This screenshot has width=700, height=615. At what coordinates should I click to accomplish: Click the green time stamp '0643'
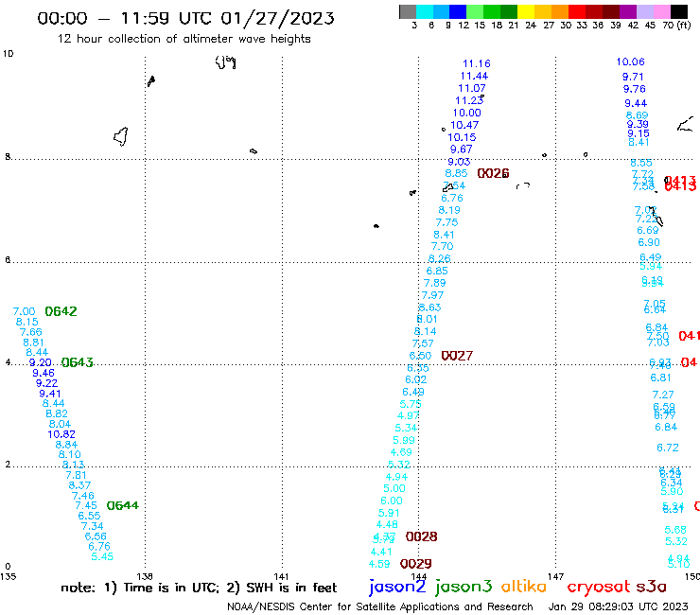coord(78,362)
